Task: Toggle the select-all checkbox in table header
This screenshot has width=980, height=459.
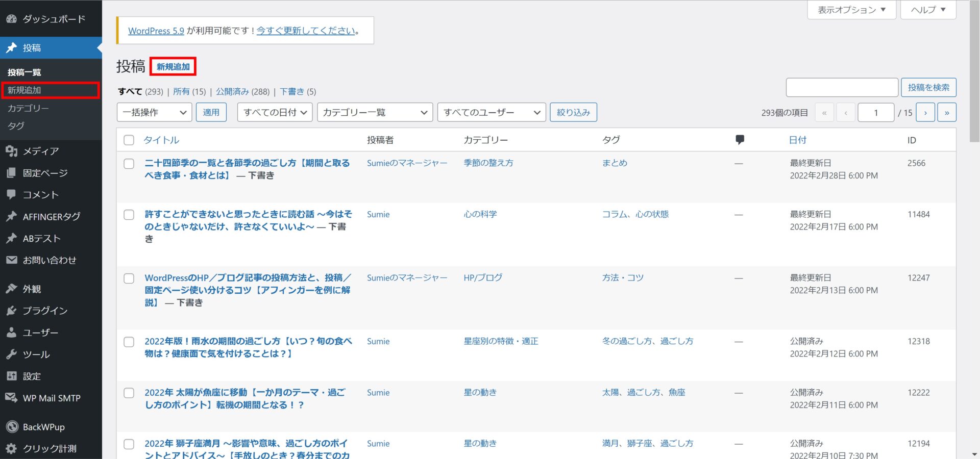Action: pyautogui.click(x=129, y=140)
